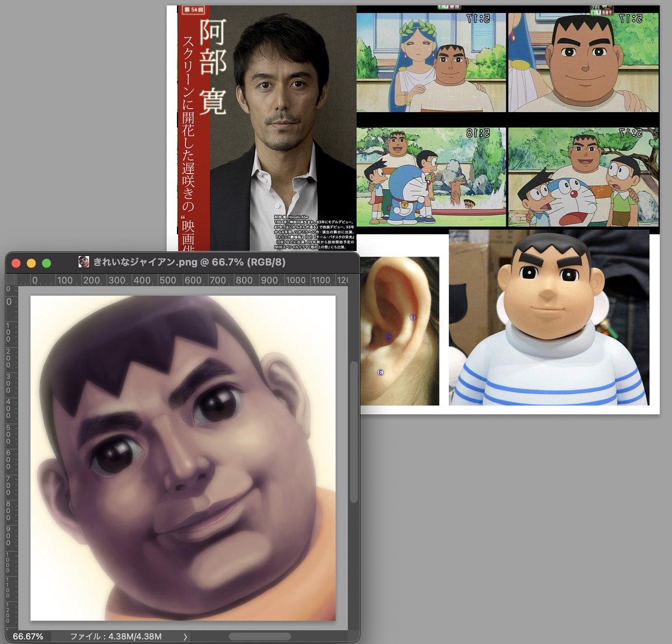Close the きれいなジャイアン.png document window
This screenshot has height=644, width=672.
coord(16,263)
